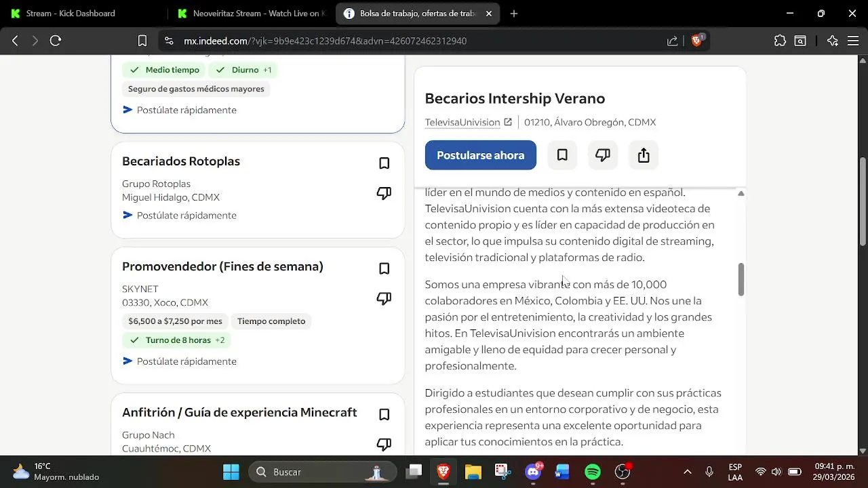This screenshot has height=488, width=868.
Task: Click the Postularse ahora button
Action: tap(481, 155)
